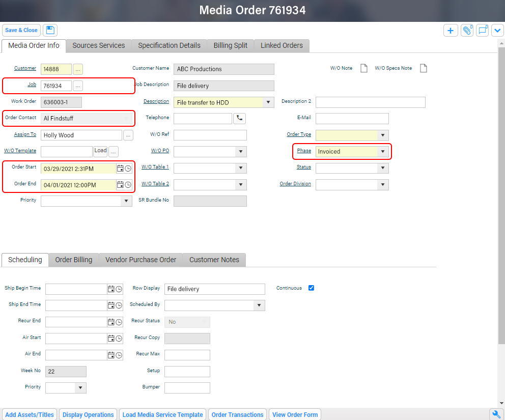Click the clock icon for Order End
505x420 pixels.
click(128, 184)
